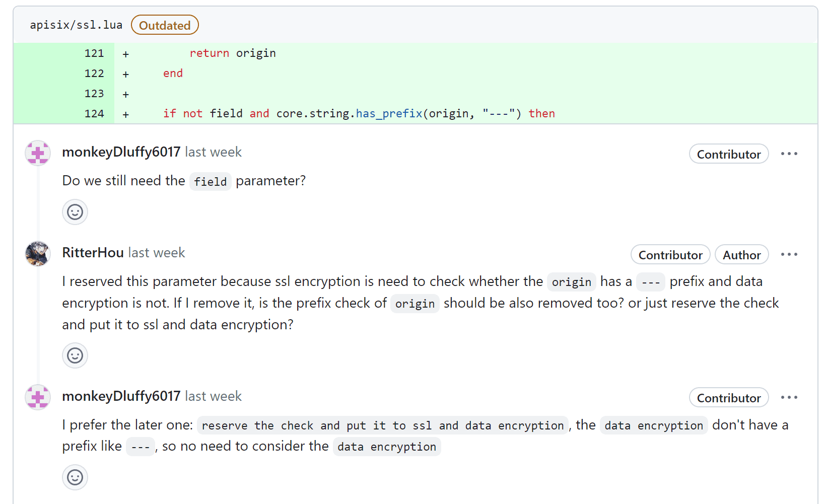The height and width of the screenshot is (504, 824).
Task: Open three-dot menu on RitterHou's comment
Action: point(789,254)
